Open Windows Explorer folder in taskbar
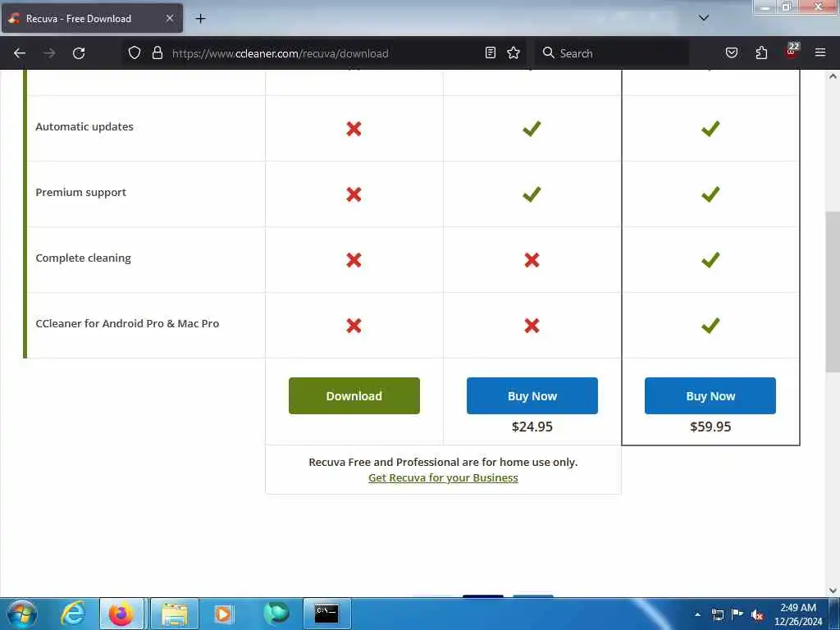Viewport: 840px width, 630px height. click(x=175, y=614)
